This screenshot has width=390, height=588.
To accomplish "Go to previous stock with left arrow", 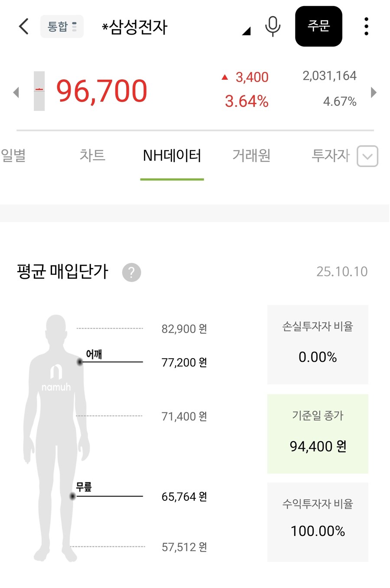I will click(x=16, y=92).
